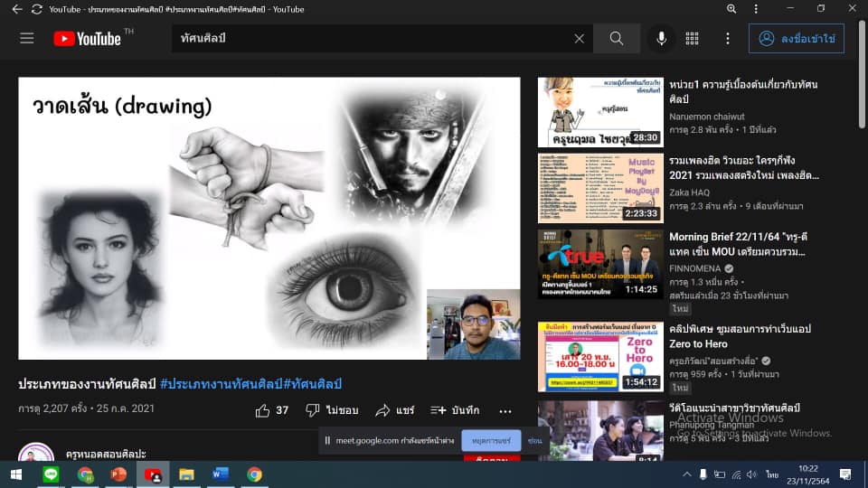Start voice search with the microphone icon

tap(662, 39)
